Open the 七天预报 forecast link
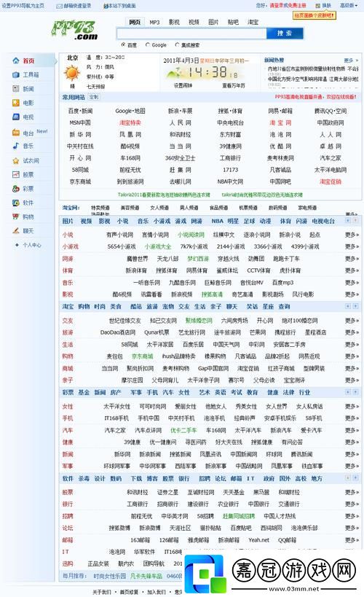Viewport: 364px width, 597px height. click(96, 87)
